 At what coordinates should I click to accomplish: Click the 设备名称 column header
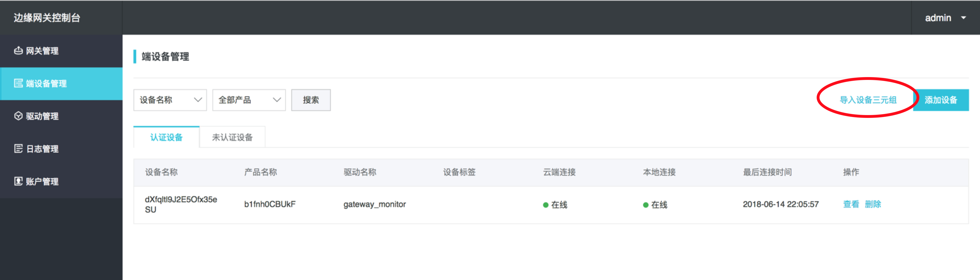tap(161, 172)
